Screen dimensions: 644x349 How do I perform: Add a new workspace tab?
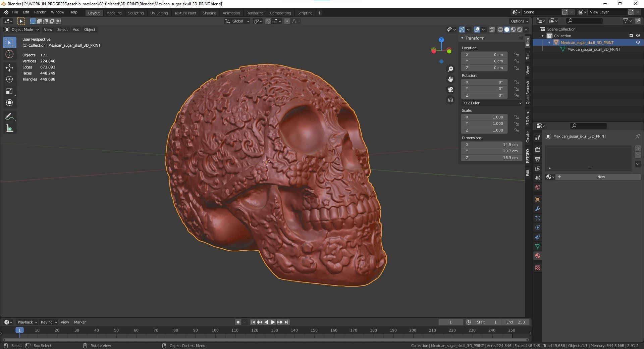click(319, 13)
